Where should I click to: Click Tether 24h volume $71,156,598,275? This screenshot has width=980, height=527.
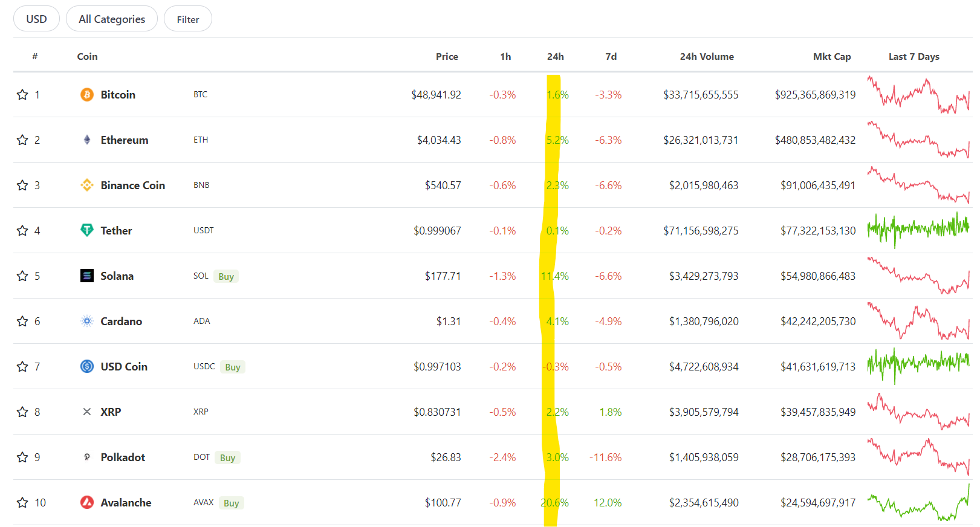[701, 230]
